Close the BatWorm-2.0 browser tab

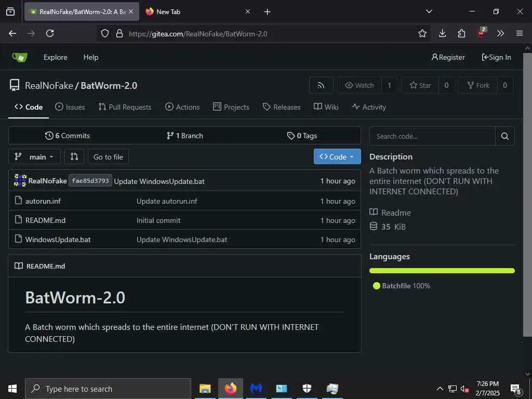pos(131,11)
